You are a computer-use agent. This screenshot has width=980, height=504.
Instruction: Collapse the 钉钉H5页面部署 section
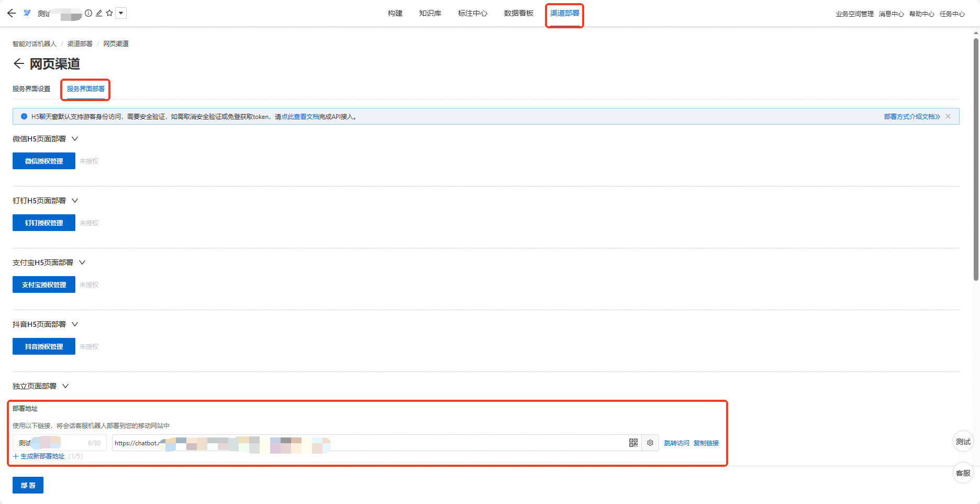[x=75, y=201]
